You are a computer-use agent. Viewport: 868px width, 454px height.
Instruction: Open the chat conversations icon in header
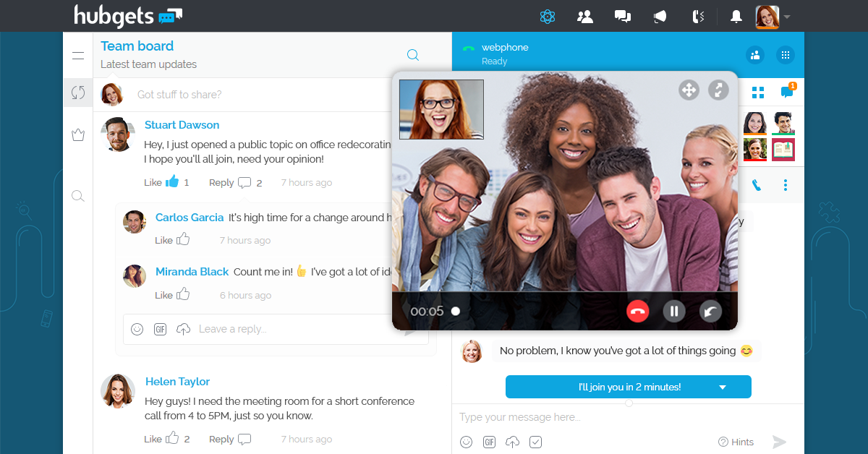click(622, 17)
